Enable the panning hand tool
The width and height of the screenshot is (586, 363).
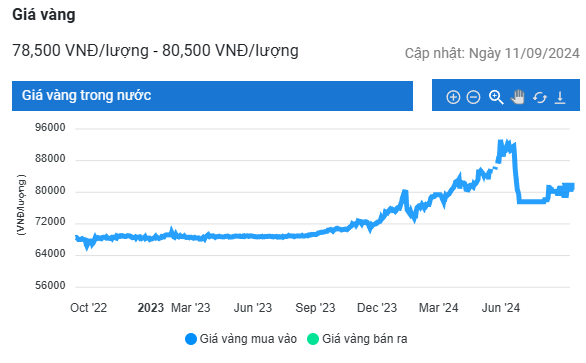coord(518,97)
